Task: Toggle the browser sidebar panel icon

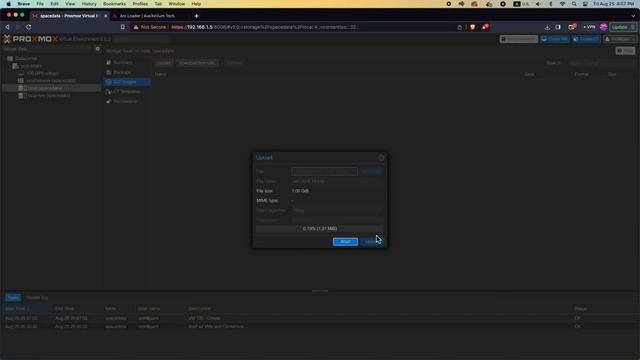Action: (558, 27)
